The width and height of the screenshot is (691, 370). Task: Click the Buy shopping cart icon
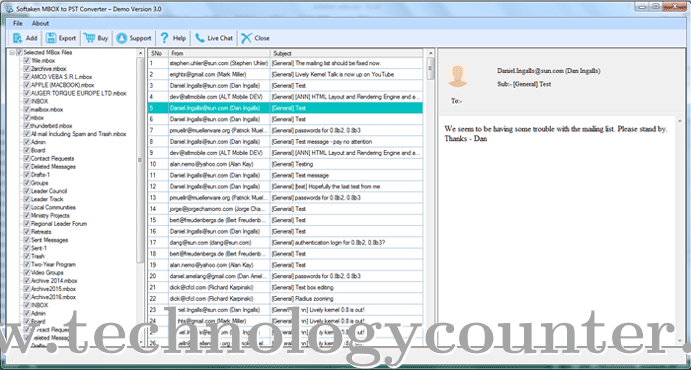click(89, 38)
